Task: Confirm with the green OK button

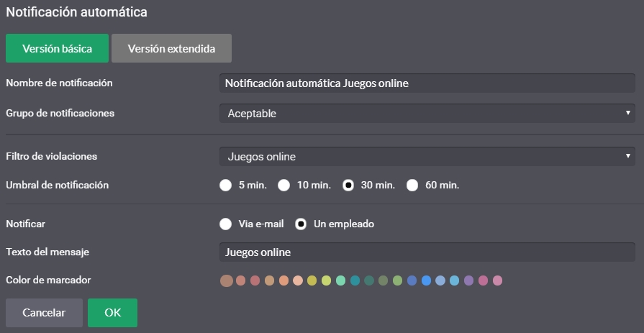Action: 112,313
